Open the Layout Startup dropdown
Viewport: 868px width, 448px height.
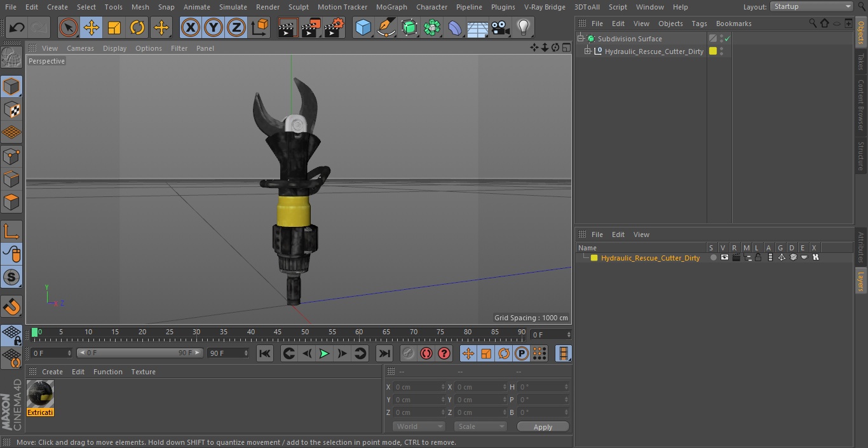click(x=811, y=6)
